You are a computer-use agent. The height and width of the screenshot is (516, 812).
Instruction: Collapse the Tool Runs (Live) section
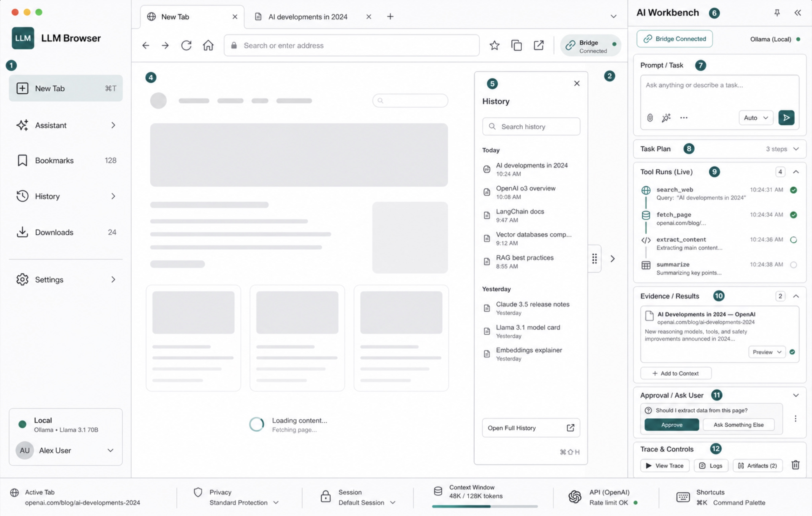[x=796, y=172]
